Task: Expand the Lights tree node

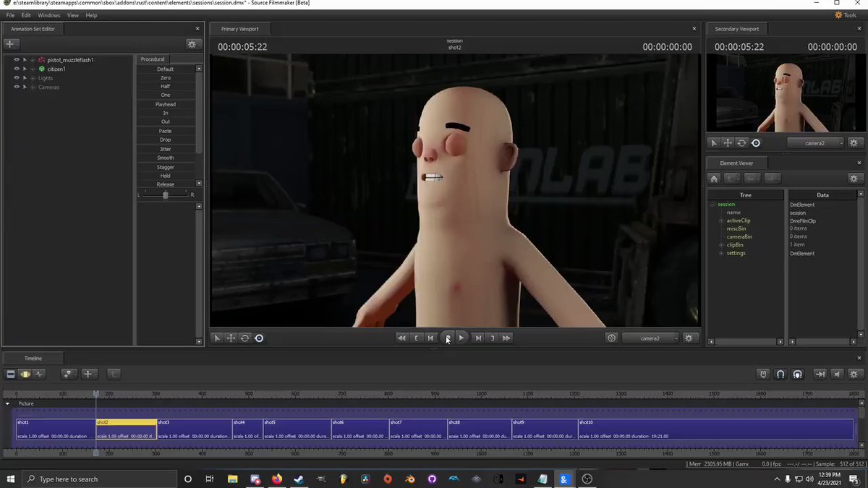Action: (33, 78)
